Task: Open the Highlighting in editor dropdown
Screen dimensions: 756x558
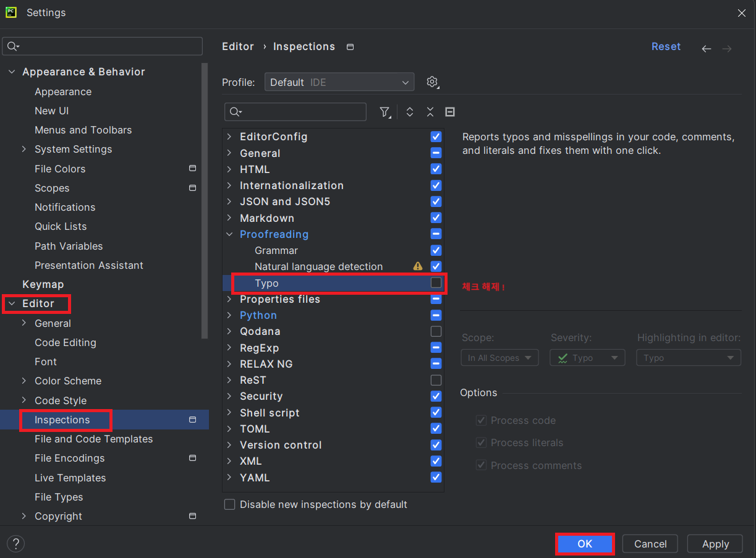Action: (689, 358)
